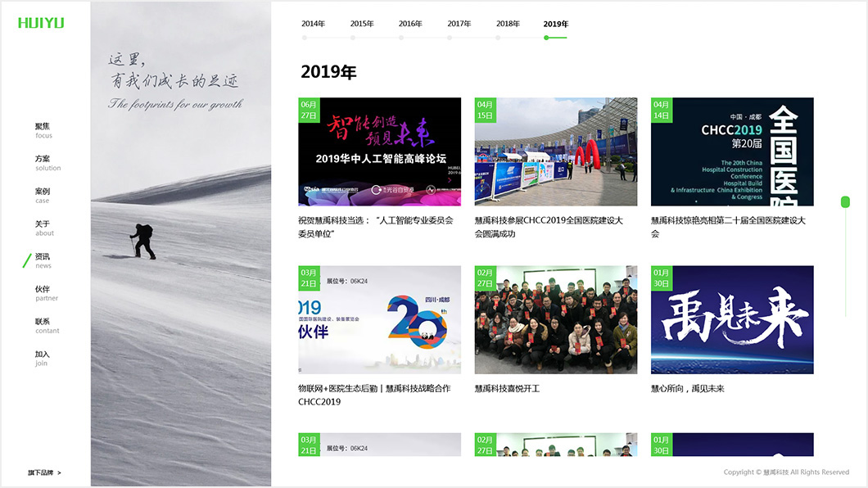Image resolution: width=868 pixels, height=488 pixels.
Task: Open the 方案 solution menu item
Action: (47, 163)
